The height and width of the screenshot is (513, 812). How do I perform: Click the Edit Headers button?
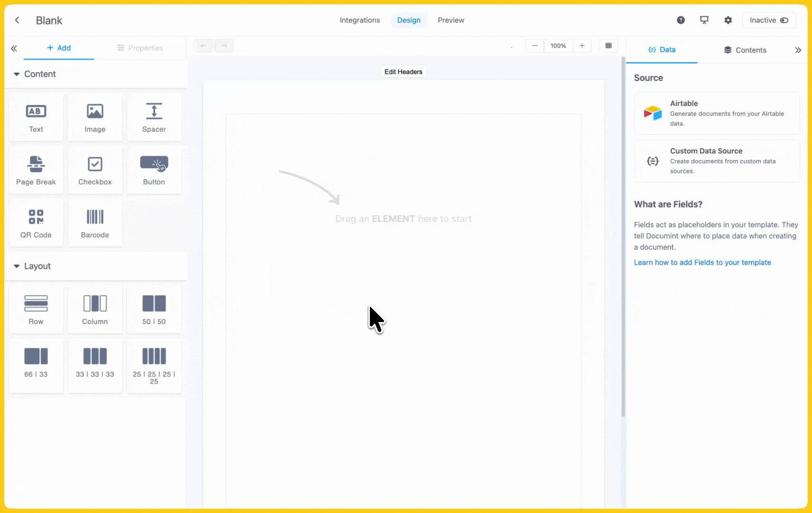403,72
